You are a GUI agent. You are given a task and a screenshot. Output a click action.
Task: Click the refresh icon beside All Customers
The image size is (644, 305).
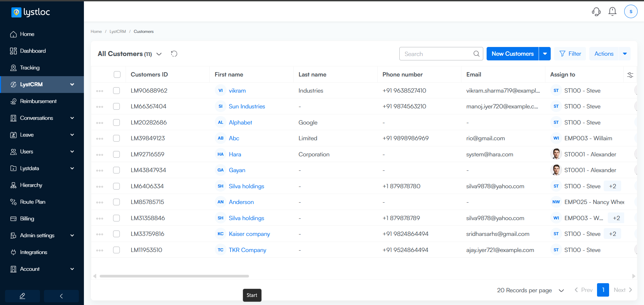(174, 54)
